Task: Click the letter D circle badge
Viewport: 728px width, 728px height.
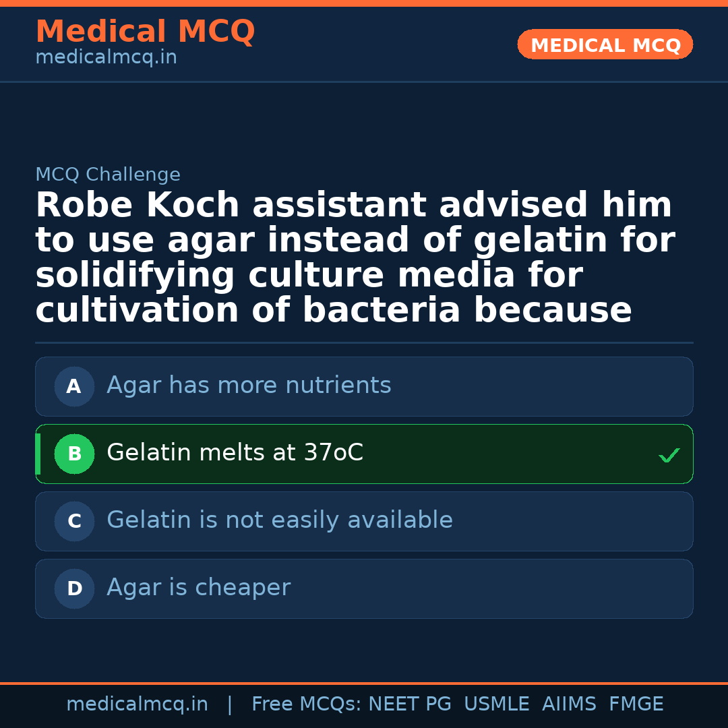Action: [x=74, y=588]
